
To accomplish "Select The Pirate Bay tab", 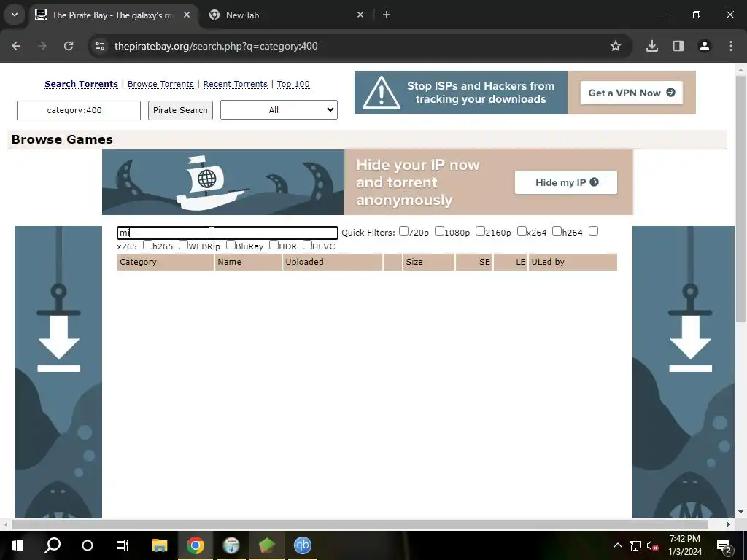I will [x=113, y=15].
